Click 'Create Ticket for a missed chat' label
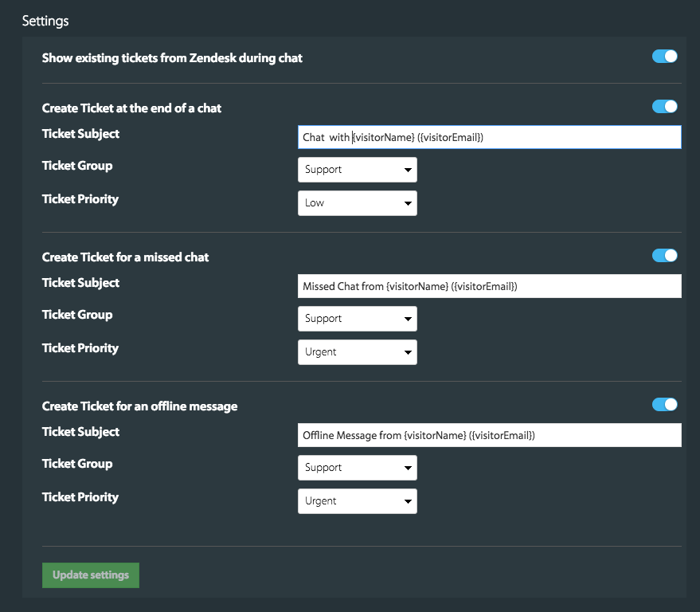The width and height of the screenshot is (700, 612). tap(125, 257)
